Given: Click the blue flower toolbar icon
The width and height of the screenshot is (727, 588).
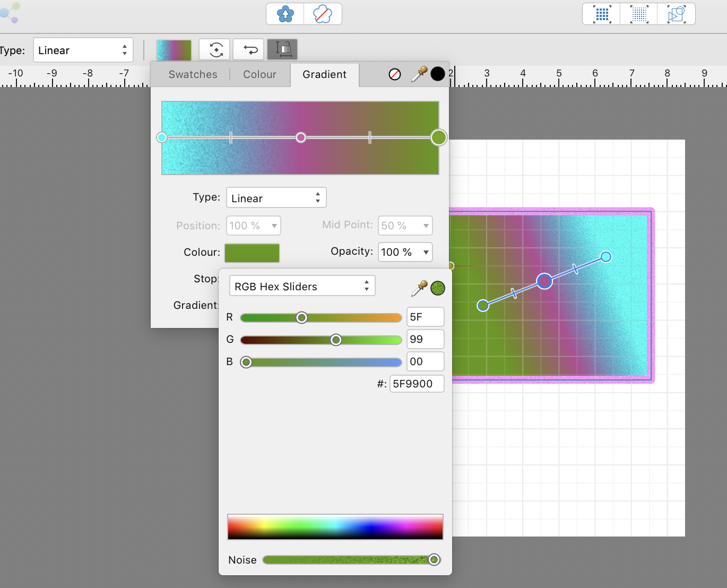Looking at the screenshot, I should click(x=285, y=14).
